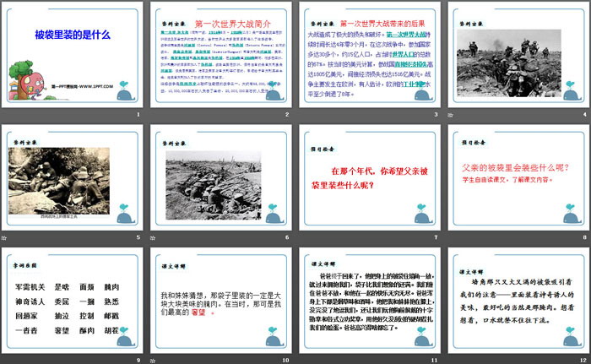Select slide 10 我和妹妹猜想 text slide
The image size is (591, 364).
[x=221, y=301]
